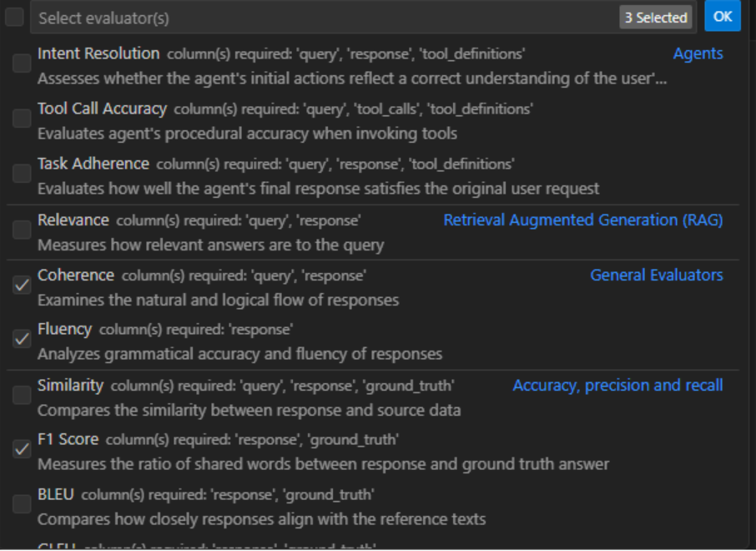Click the OK button
Screen dimensions: 756x551
723,17
